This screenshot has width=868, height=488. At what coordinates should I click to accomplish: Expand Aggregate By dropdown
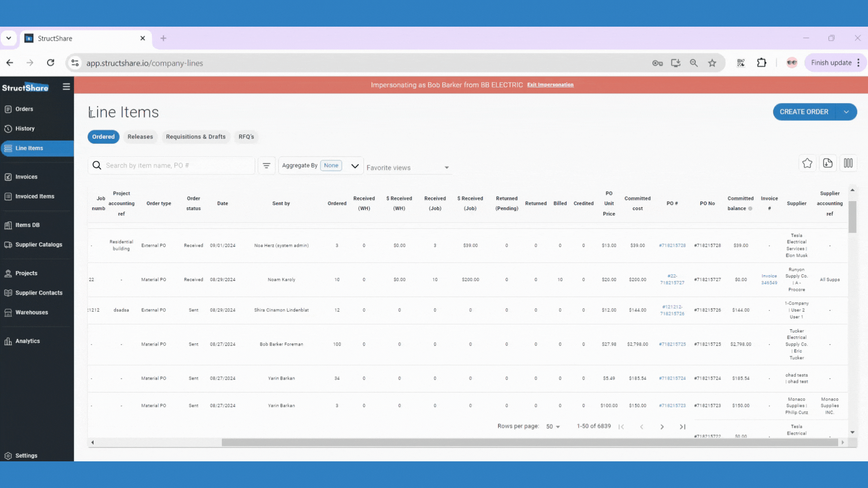pos(355,166)
